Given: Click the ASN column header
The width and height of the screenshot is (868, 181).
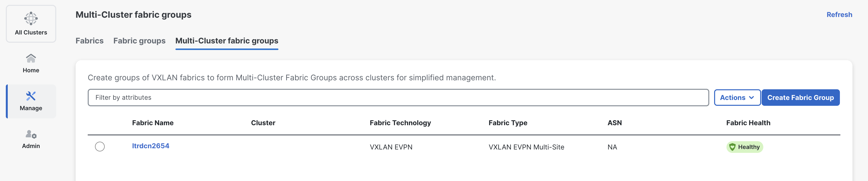Looking at the screenshot, I should coord(615,123).
